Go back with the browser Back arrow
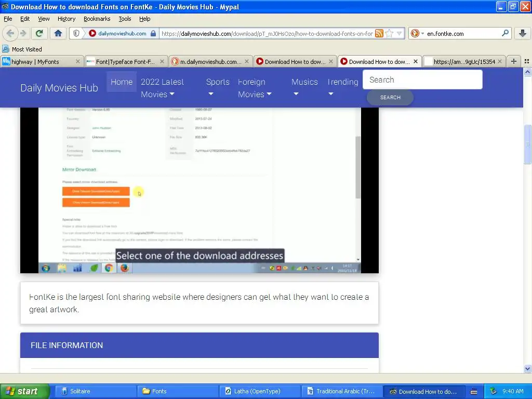Screen dimensions: 532x399 [10, 33]
